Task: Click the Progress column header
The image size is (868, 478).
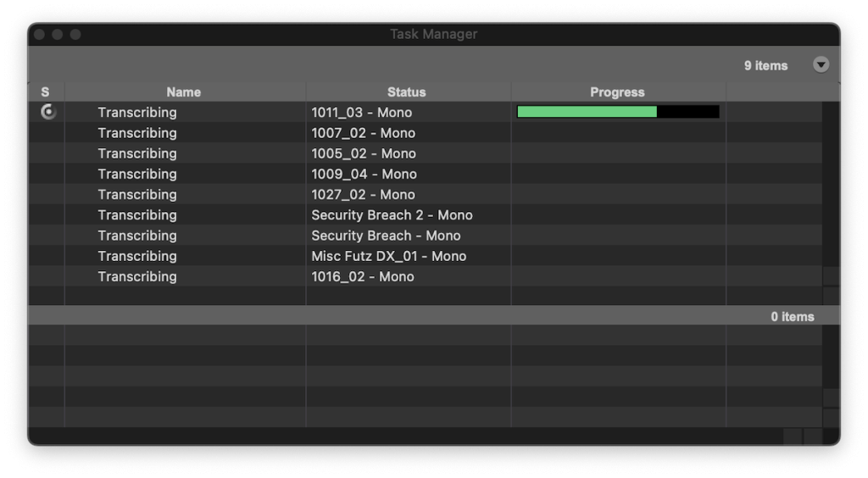Action: pos(617,92)
